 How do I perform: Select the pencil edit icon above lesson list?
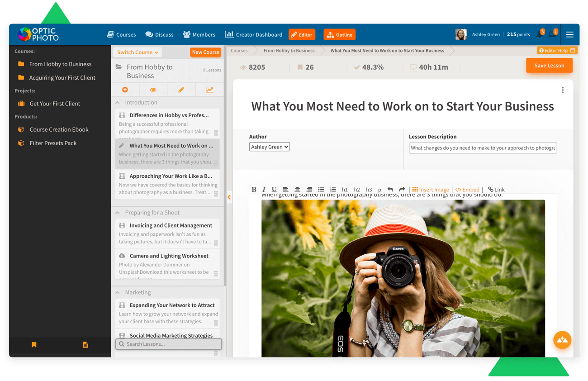181,89
